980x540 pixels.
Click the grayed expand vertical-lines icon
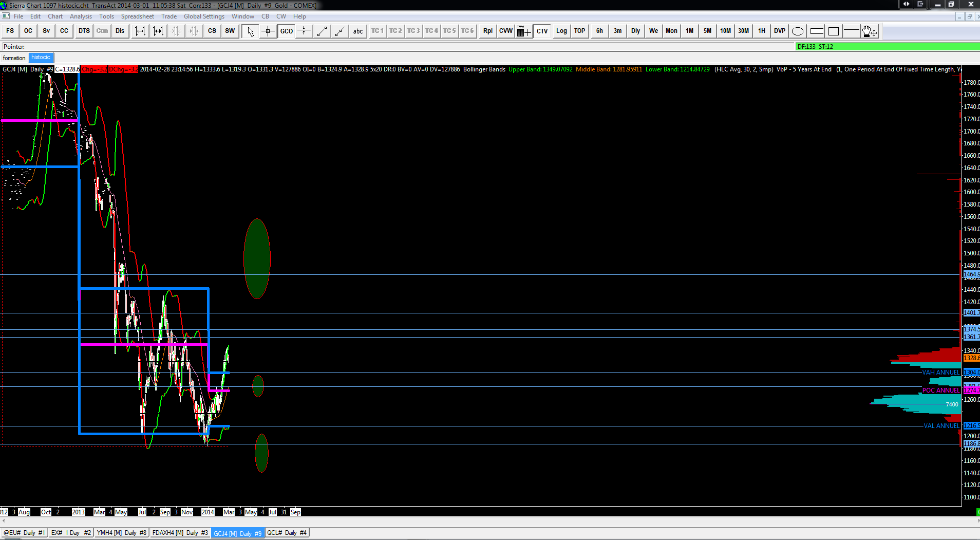click(x=176, y=31)
